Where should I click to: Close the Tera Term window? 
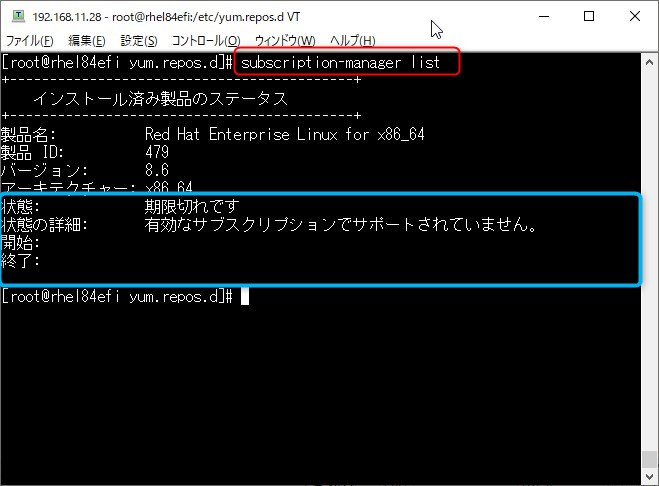[635, 16]
